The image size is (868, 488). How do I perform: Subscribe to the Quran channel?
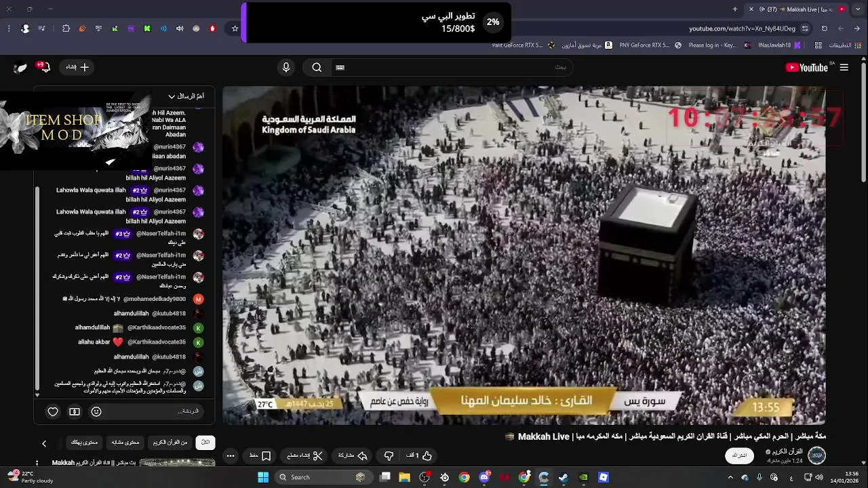(x=739, y=455)
